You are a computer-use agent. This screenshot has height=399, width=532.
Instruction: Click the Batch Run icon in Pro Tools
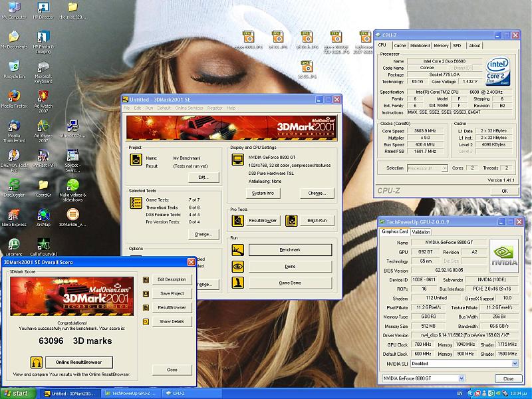[x=291, y=221]
